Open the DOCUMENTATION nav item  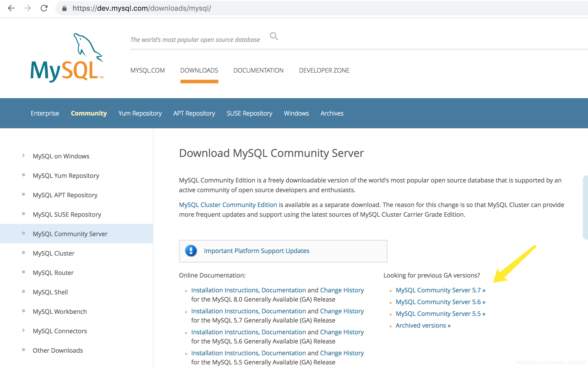click(x=258, y=70)
